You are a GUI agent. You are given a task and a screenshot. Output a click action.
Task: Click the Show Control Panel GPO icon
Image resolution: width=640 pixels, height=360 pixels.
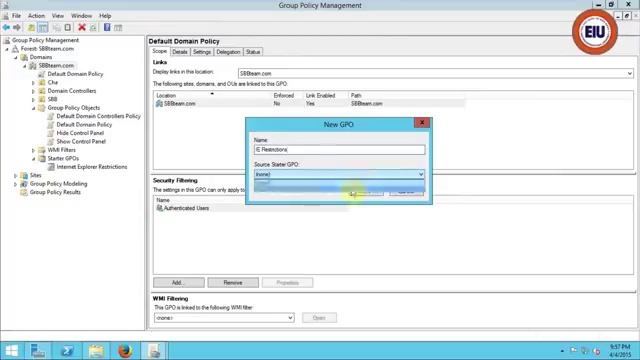pyautogui.click(x=51, y=142)
